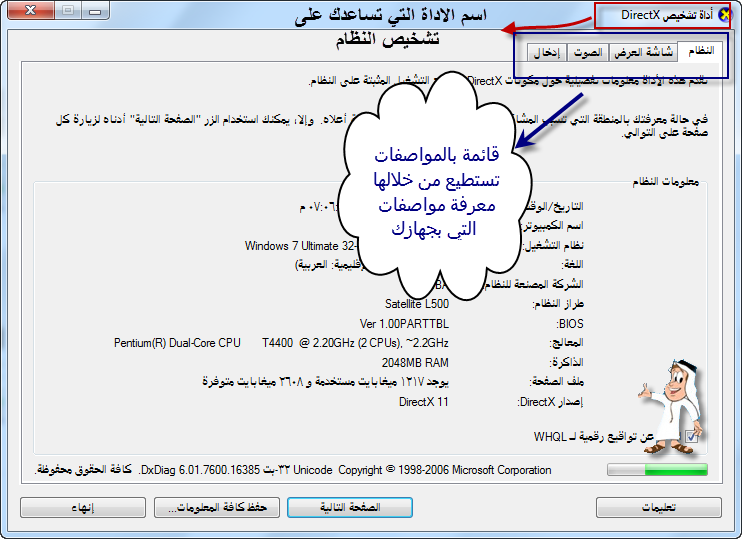Click the 2048MB RAM memory value
Image resolution: width=742 pixels, height=539 pixels.
pyautogui.click(x=415, y=362)
